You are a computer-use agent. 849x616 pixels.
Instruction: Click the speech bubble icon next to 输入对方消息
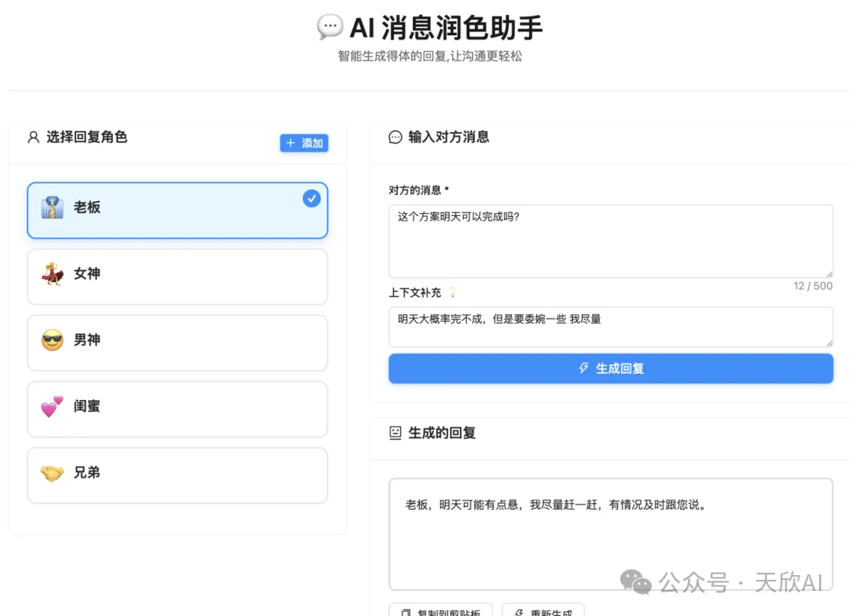pos(394,137)
